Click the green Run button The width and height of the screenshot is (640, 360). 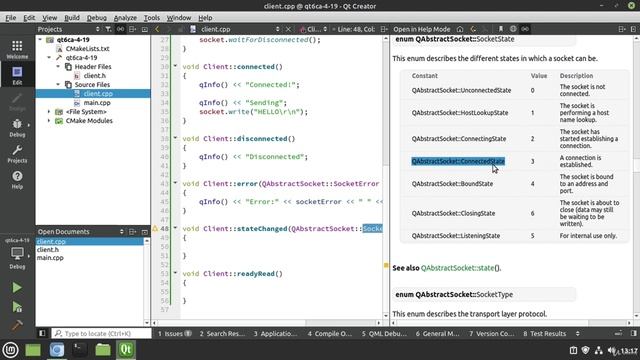(17, 287)
